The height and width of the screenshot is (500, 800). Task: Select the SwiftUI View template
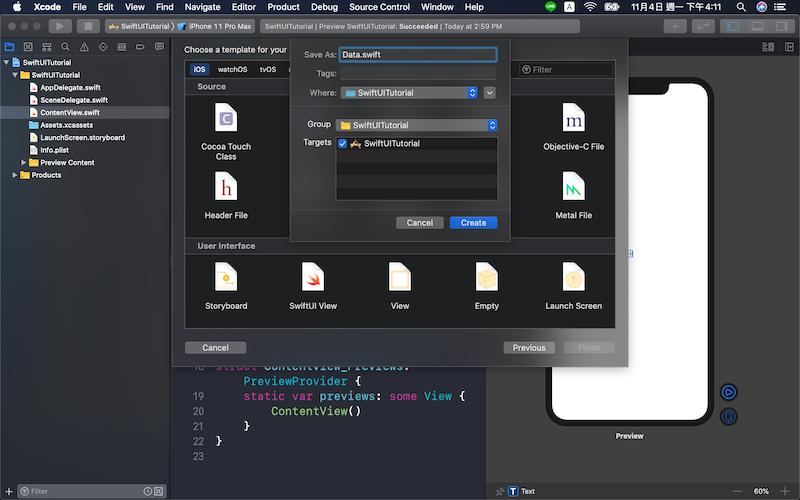pos(313,286)
